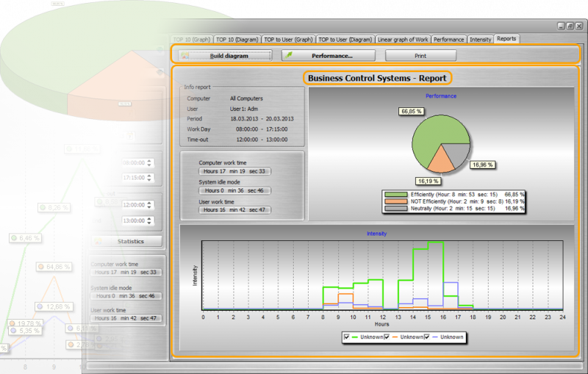588x374 pixels.
Task: Open the TOP to User (Diagram) tab
Action: click(345, 40)
